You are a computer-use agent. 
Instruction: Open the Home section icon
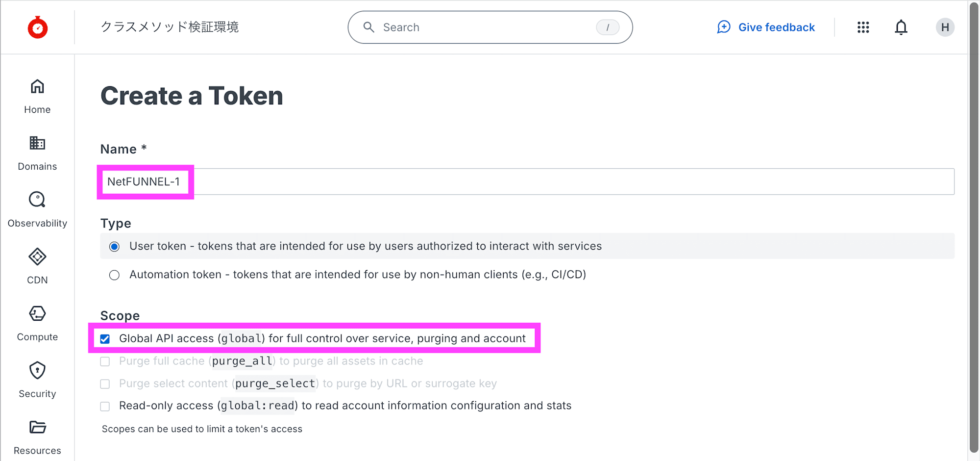[37, 87]
